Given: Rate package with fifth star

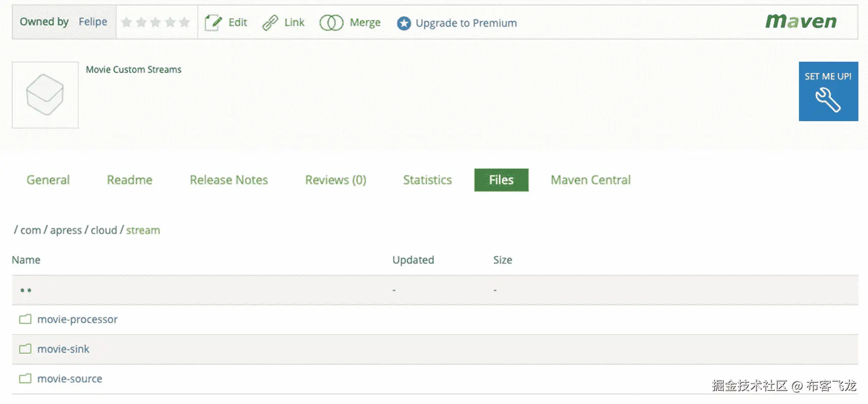Looking at the screenshot, I should pos(184,22).
